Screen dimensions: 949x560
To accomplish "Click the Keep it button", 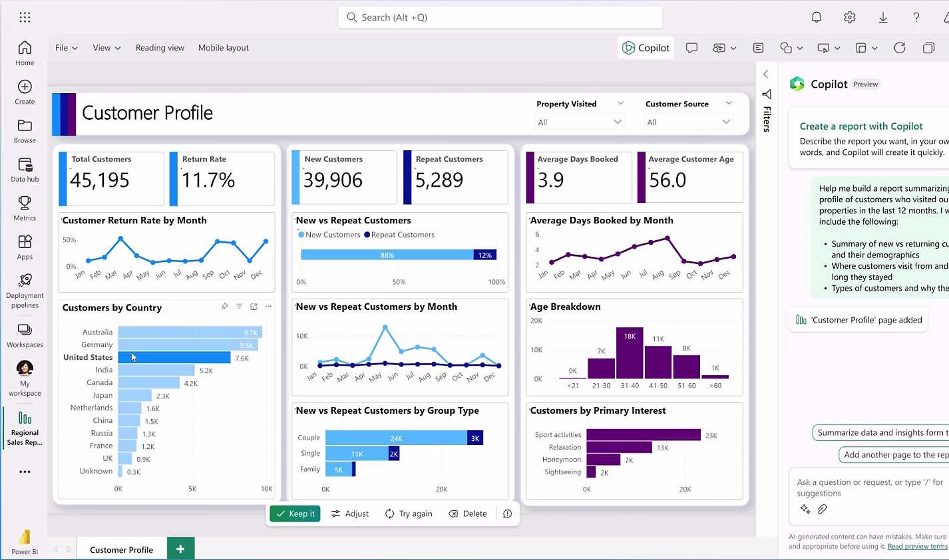I will (295, 513).
